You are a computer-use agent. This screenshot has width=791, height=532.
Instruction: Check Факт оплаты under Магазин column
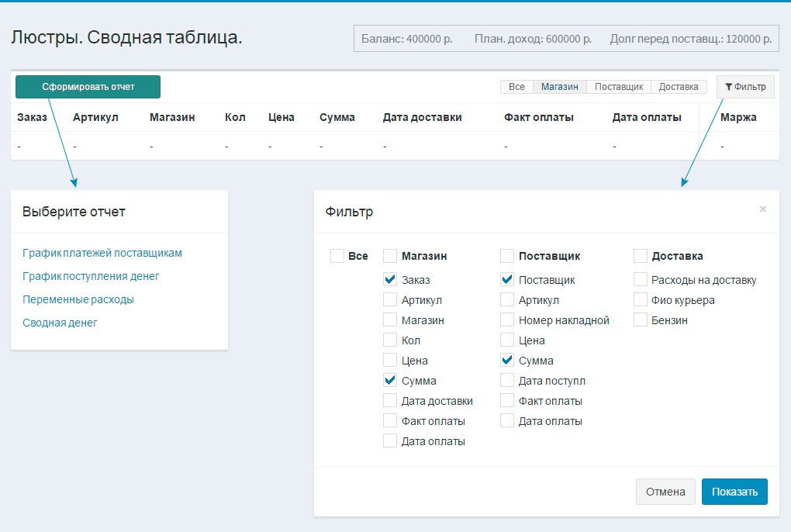[x=390, y=420]
